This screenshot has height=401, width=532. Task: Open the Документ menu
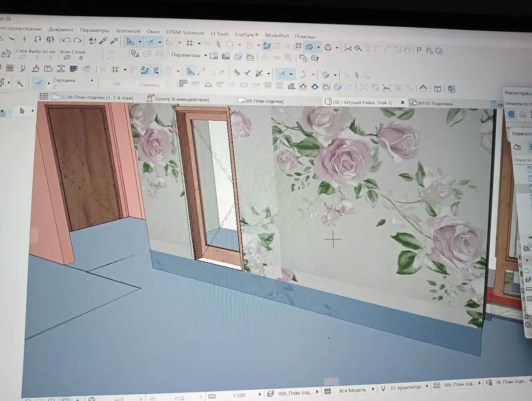click(61, 30)
